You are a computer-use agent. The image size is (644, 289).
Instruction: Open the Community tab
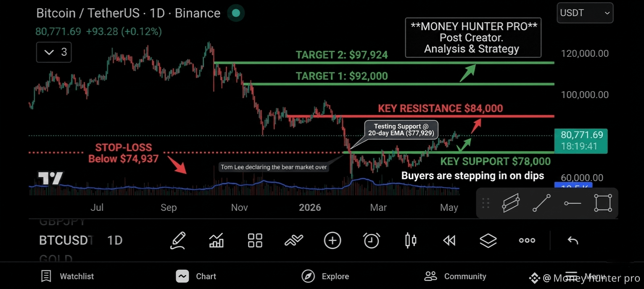tap(455, 276)
